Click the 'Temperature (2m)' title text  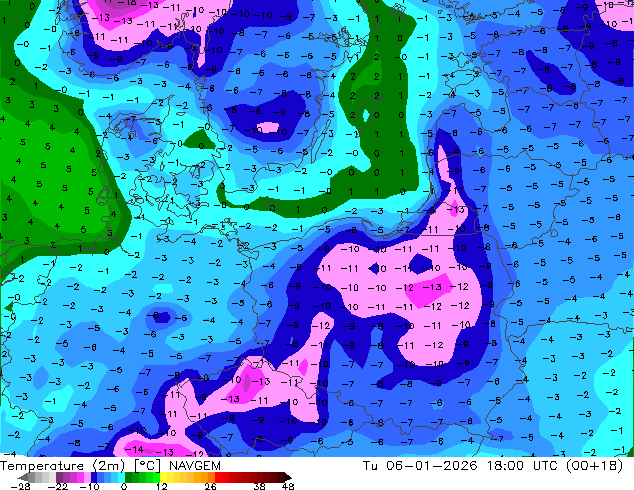click(x=62, y=466)
